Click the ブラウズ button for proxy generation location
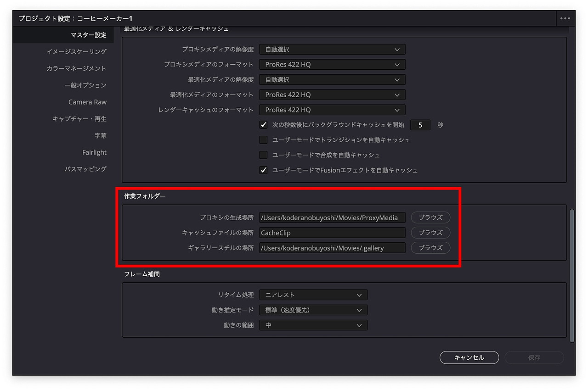The width and height of the screenshot is (588, 390). (430, 217)
